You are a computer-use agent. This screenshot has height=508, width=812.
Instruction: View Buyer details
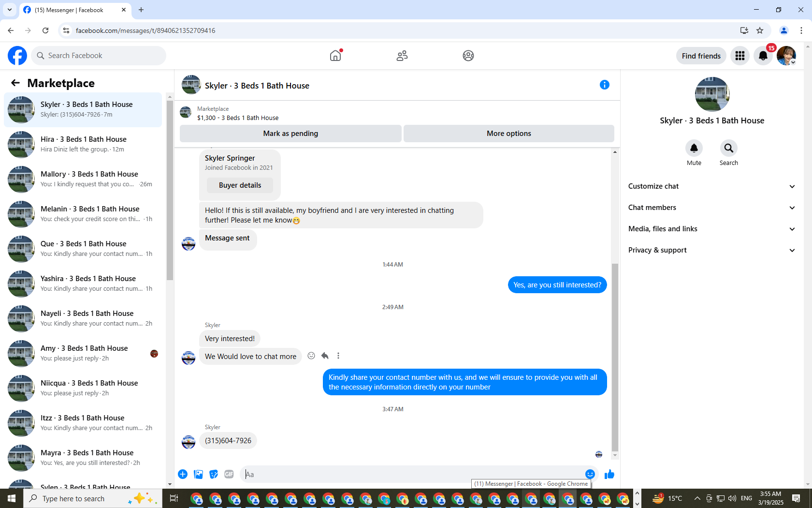(x=240, y=185)
